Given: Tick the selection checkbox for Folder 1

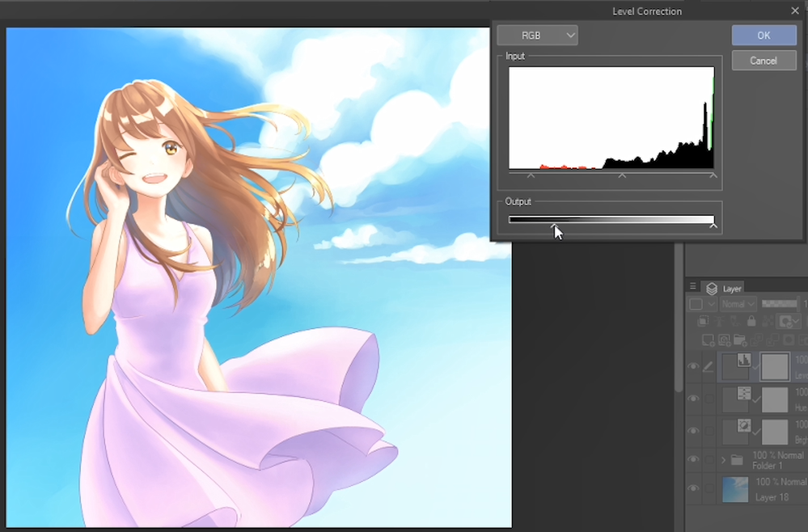Looking at the screenshot, I should click(x=709, y=459).
